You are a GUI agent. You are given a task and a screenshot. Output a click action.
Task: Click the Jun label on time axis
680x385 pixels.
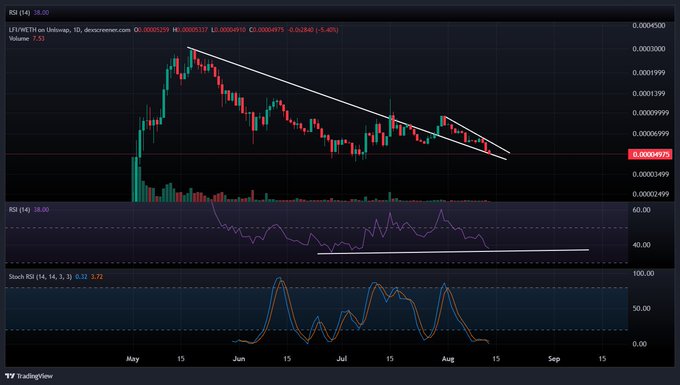[x=239, y=359]
